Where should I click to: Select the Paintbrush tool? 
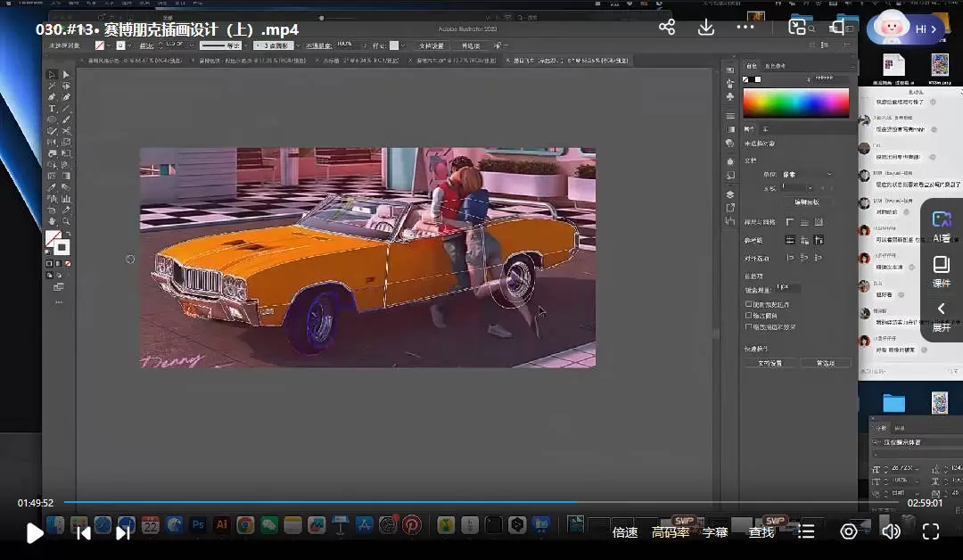(x=66, y=119)
